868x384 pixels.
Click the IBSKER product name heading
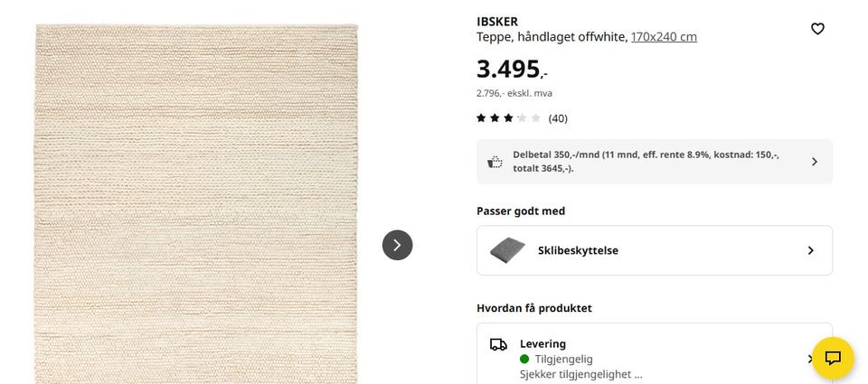click(497, 22)
